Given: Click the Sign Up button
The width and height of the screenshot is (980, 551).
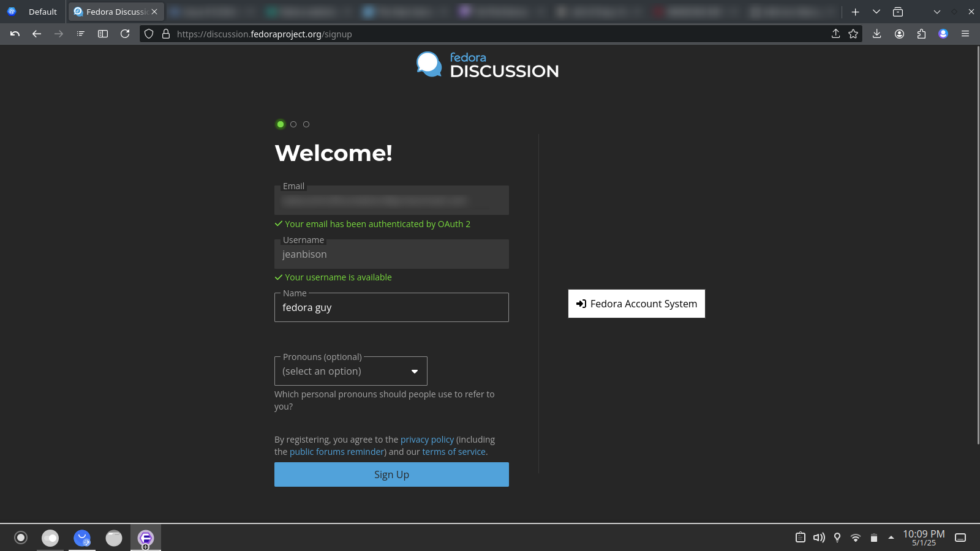Looking at the screenshot, I should coord(391,474).
